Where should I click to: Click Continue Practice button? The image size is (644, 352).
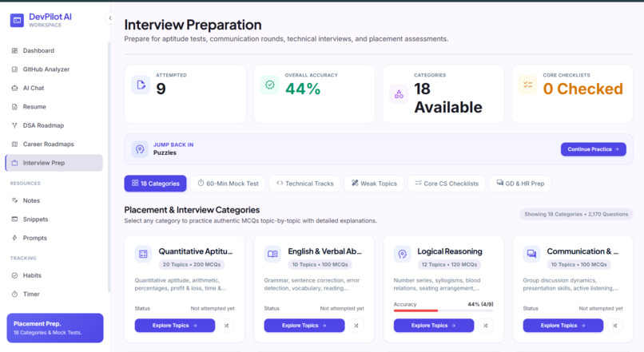click(x=594, y=149)
